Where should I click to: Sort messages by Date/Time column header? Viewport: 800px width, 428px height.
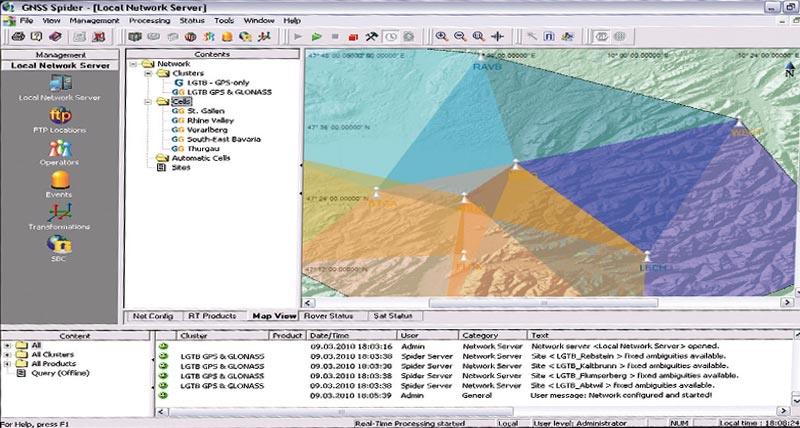pyautogui.click(x=328, y=335)
